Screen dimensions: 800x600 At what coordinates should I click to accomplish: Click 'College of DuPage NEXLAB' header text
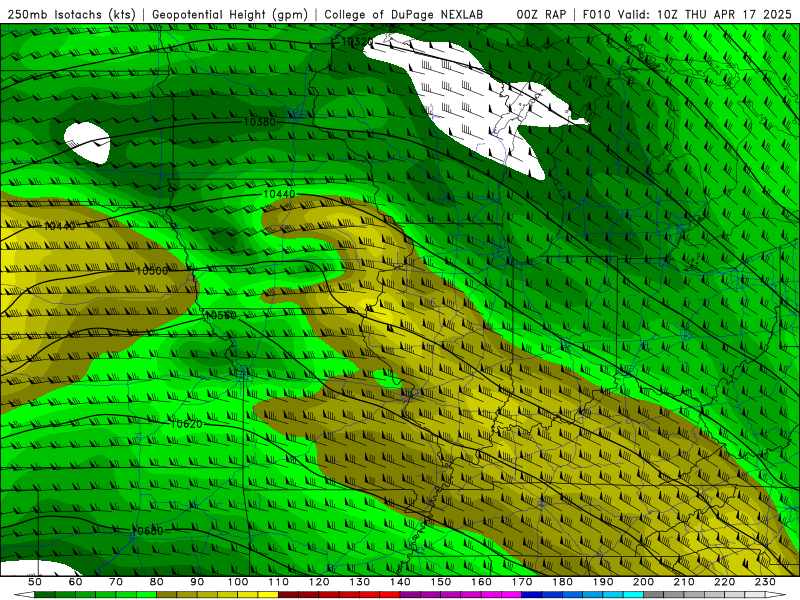click(404, 15)
